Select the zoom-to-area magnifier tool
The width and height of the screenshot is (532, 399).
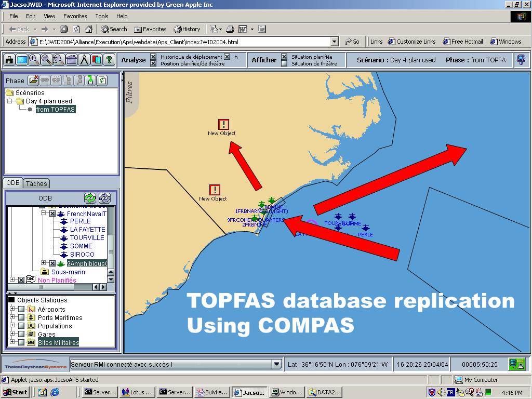(x=59, y=60)
